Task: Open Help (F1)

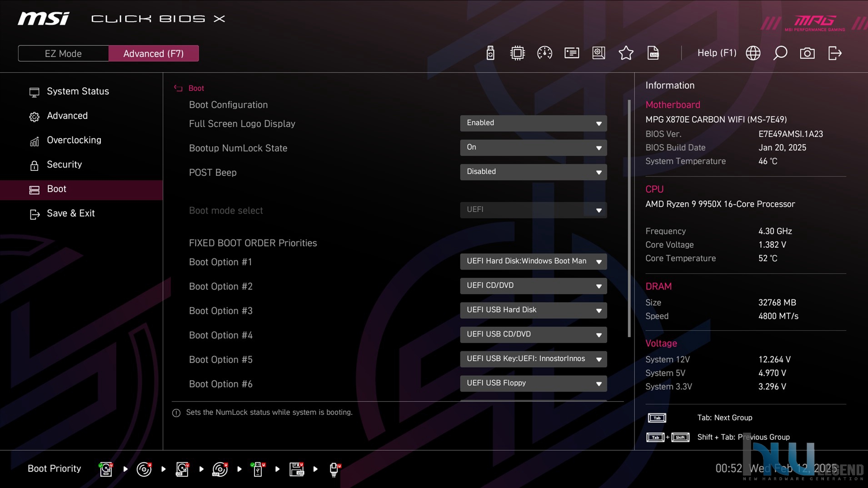Action: pos(717,53)
